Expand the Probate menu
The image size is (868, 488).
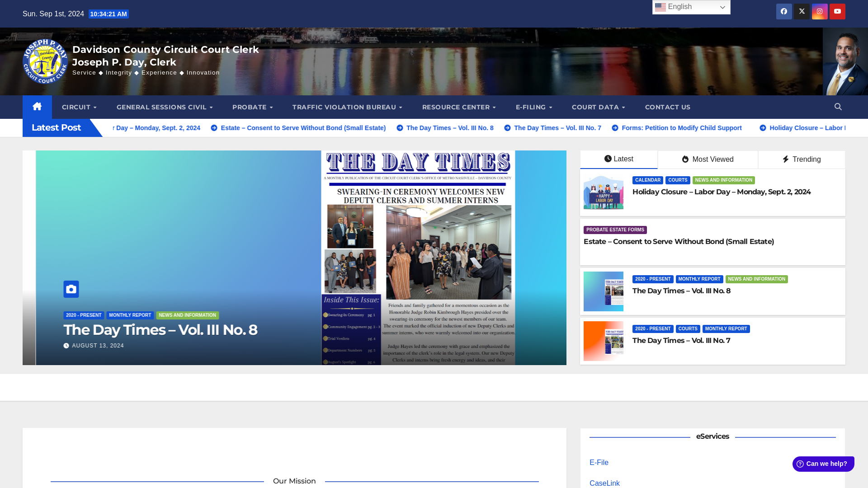[x=252, y=107]
